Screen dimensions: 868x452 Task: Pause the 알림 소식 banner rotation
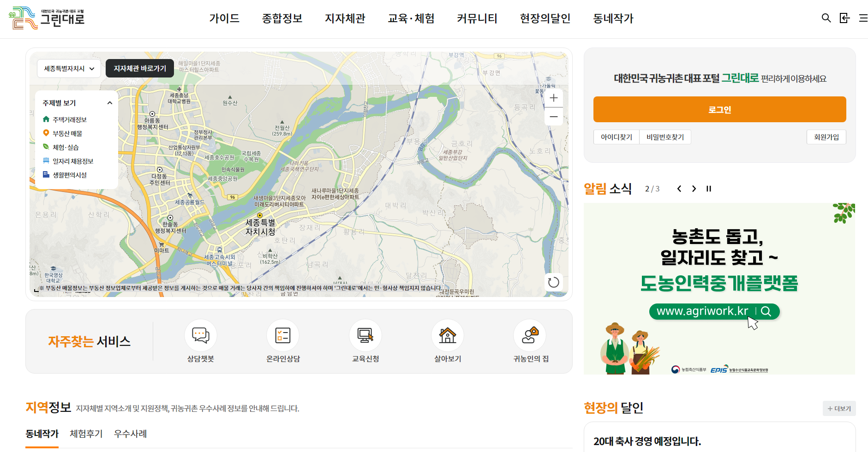[709, 189]
